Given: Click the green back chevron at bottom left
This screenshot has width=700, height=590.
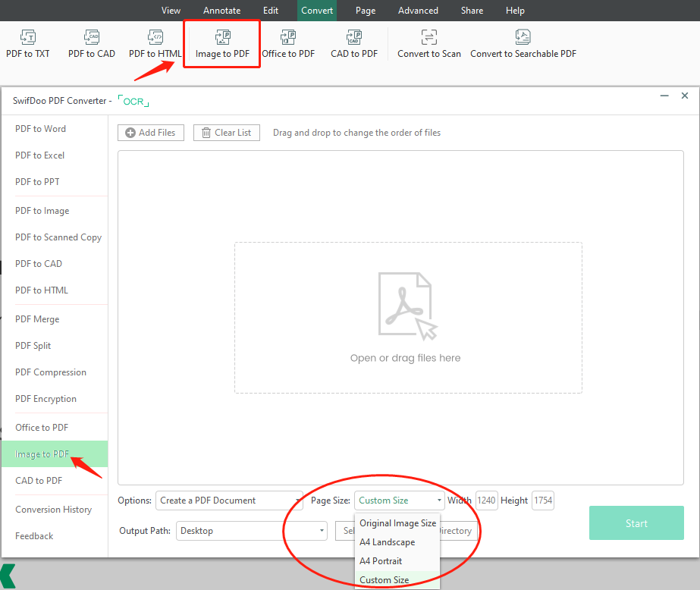Looking at the screenshot, I should point(8,576).
